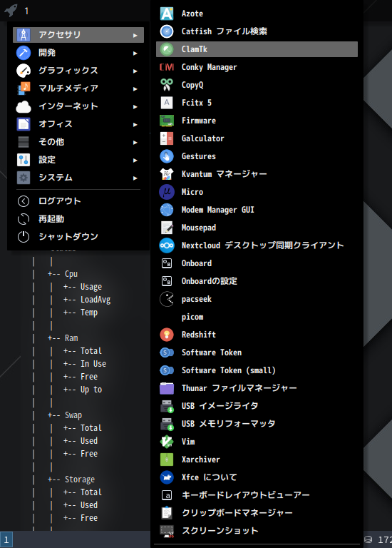Click the Micro editor mu icon

pyautogui.click(x=167, y=192)
